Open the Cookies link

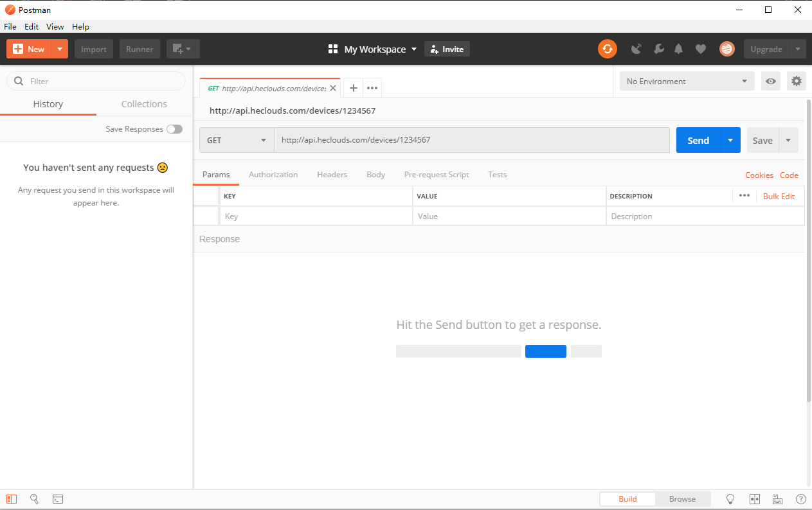click(759, 175)
